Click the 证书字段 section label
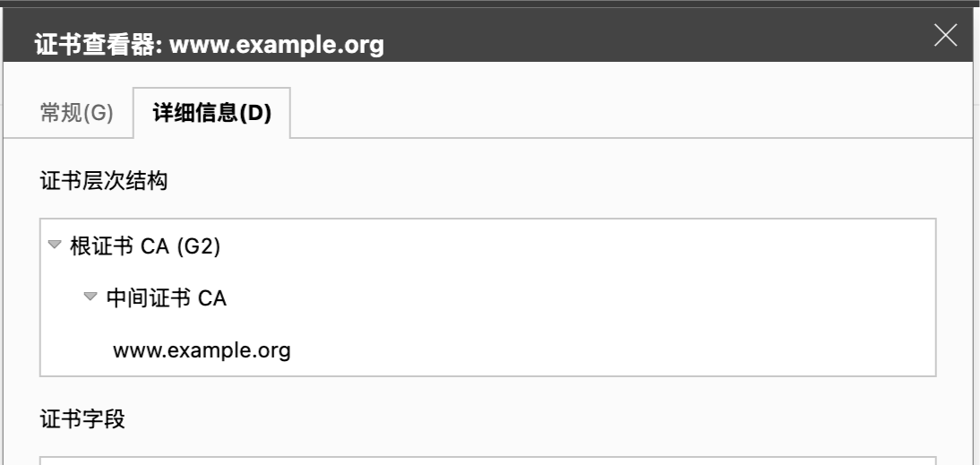The height and width of the screenshot is (465, 980). tap(83, 418)
